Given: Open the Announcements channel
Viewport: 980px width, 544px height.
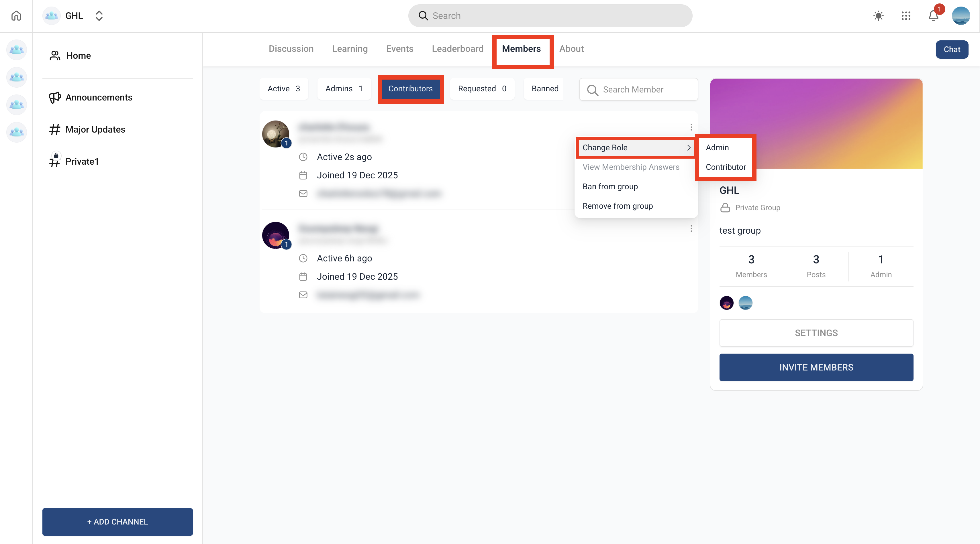Looking at the screenshot, I should (99, 97).
